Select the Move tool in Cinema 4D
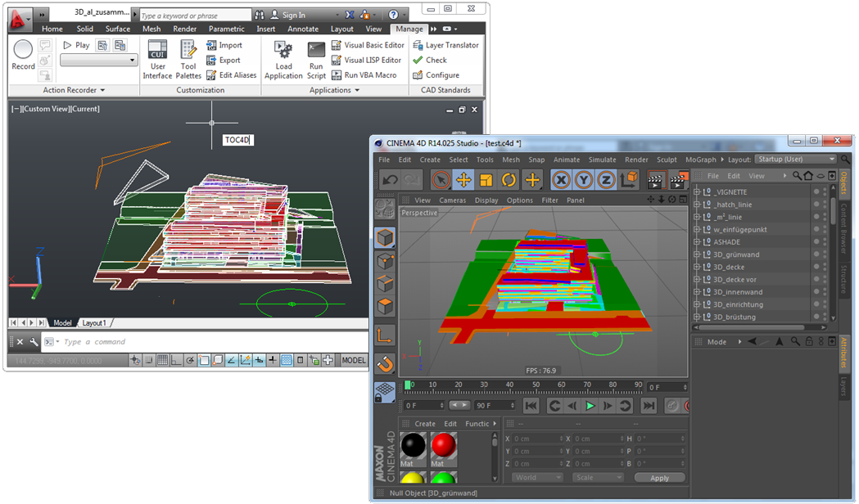Image resolution: width=859 pixels, height=504 pixels. click(463, 179)
